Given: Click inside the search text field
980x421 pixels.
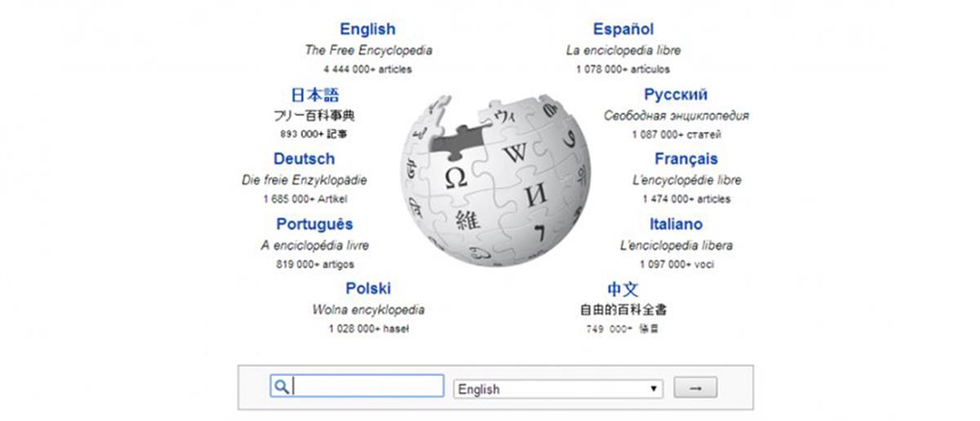Looking at the screenshot, I should (x=367, y=387).
